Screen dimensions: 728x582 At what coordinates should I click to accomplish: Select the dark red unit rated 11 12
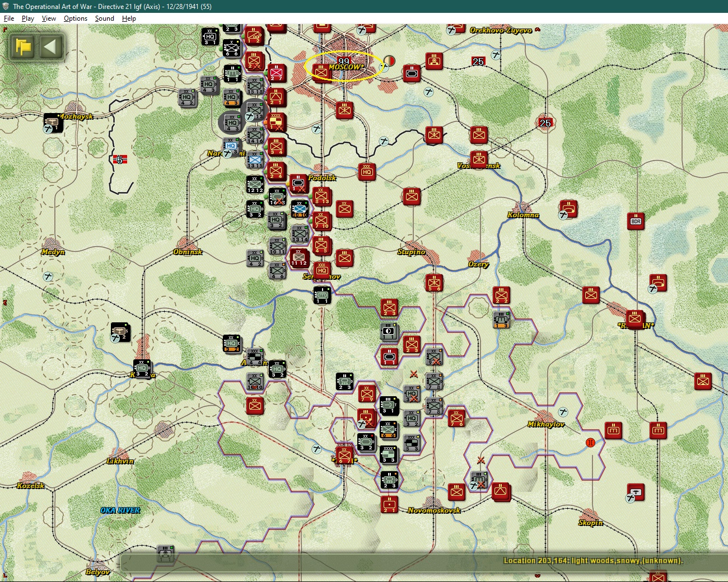tap(299, 257)
